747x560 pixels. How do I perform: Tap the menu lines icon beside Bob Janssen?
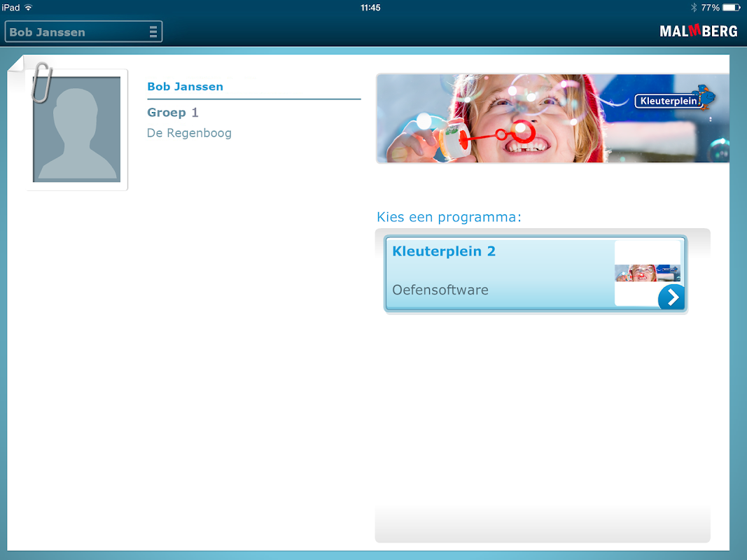point(153,32)
